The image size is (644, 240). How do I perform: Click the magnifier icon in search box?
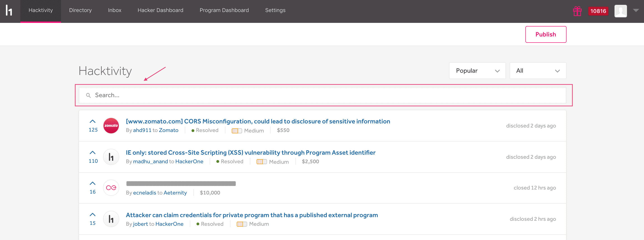[88, 96]
